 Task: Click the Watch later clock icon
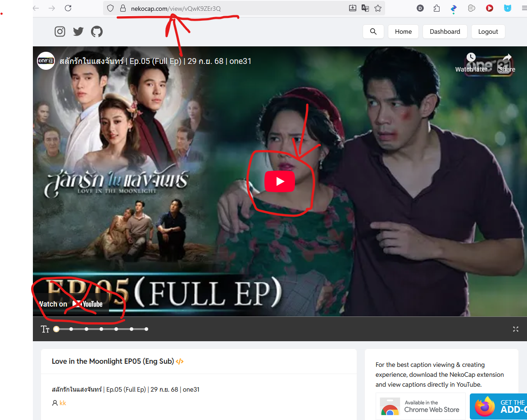471,58
